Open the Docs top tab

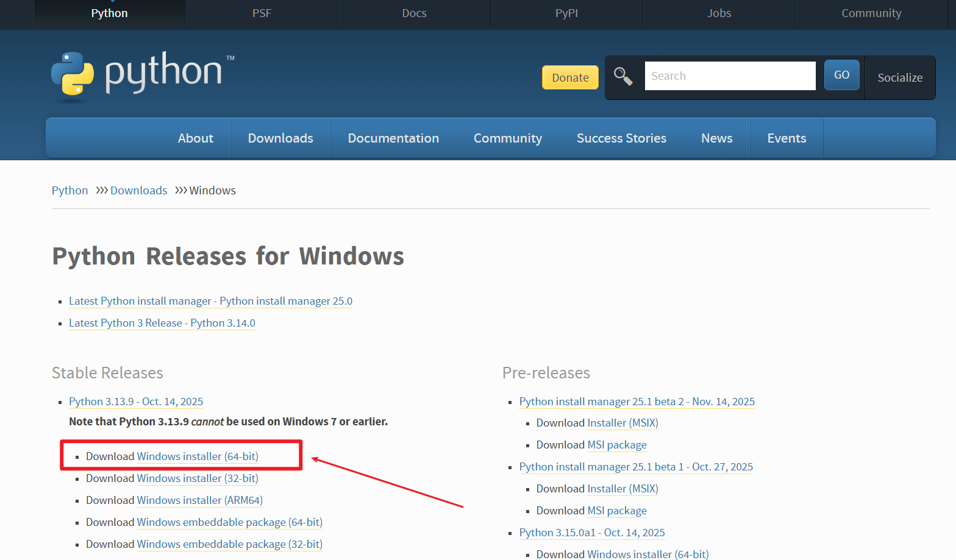pyautogui.click(x=414, y=13)
